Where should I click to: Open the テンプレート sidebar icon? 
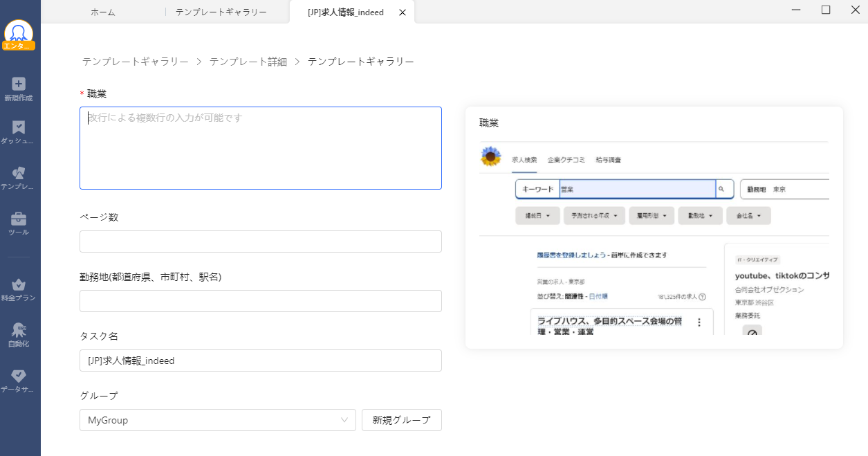pyautogui.click(x=19, y=178)
